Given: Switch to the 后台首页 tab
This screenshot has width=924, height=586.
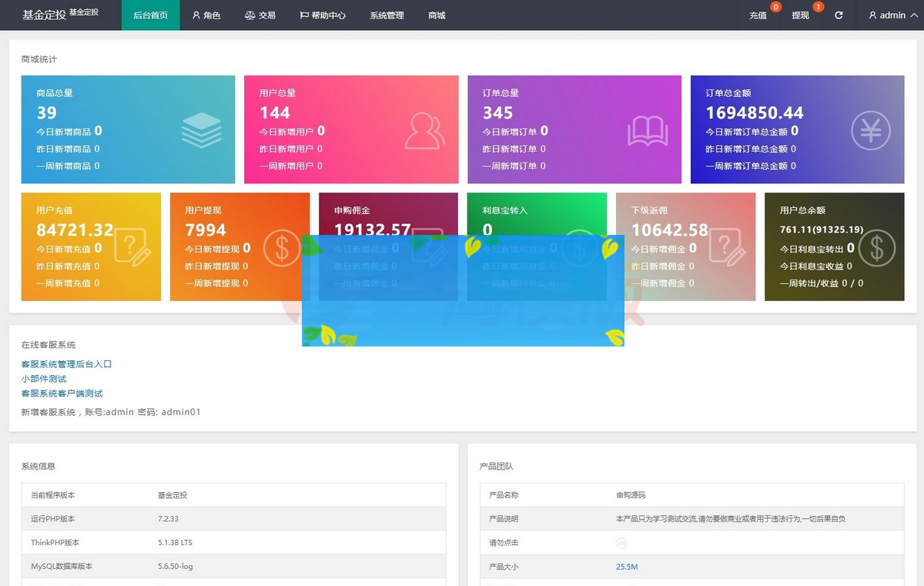Looking at the screenshot, I should [150, 15].
